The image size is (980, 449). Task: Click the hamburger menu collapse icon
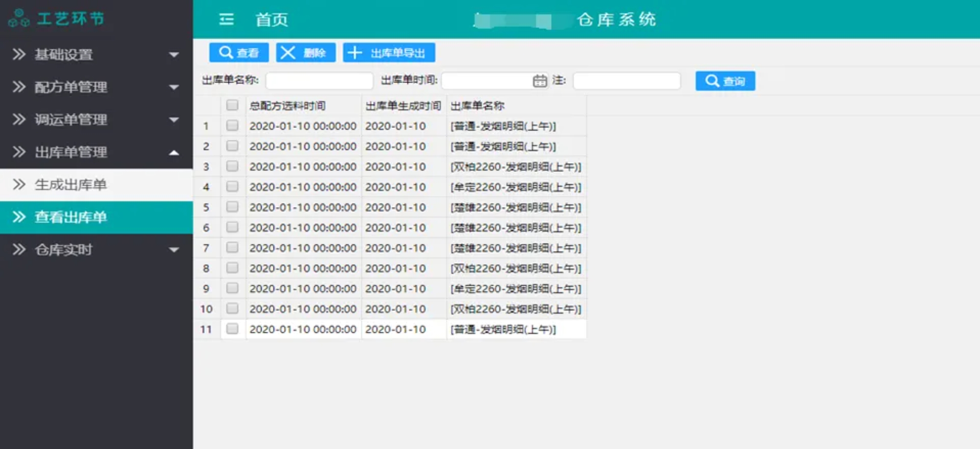coord(226,20)
